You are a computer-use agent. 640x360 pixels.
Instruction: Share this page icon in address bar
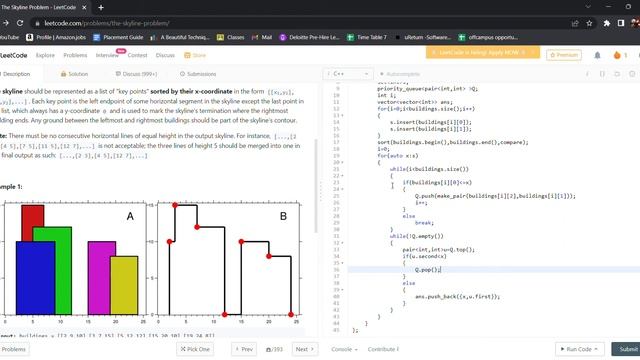575,23
